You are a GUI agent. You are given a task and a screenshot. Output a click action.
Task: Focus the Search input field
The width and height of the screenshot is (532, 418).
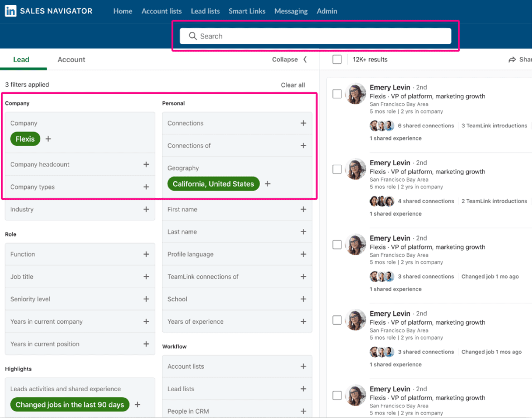pyautogui.click(x=315, y=36)
